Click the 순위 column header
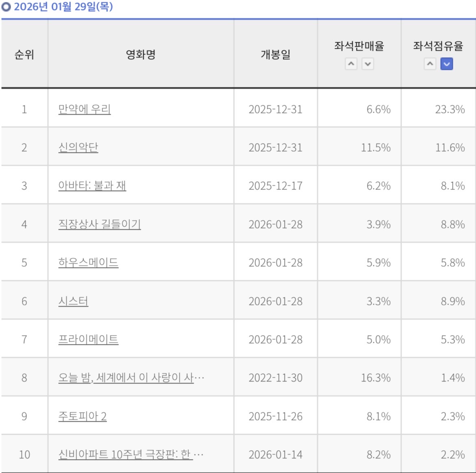The image size is (476, 473). coord(24,54)
